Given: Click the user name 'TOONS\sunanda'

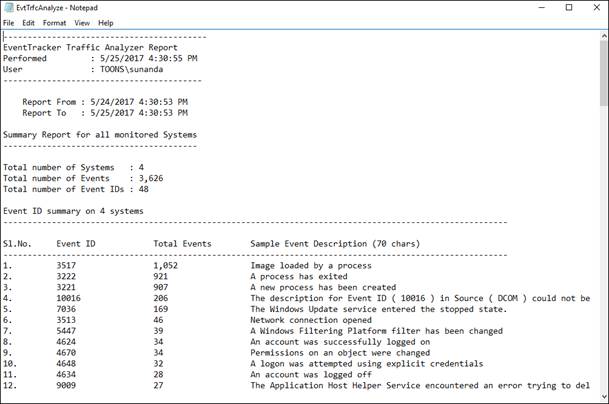Looking at the screenshot, I should pyautogui.click(x=131, y=69).
